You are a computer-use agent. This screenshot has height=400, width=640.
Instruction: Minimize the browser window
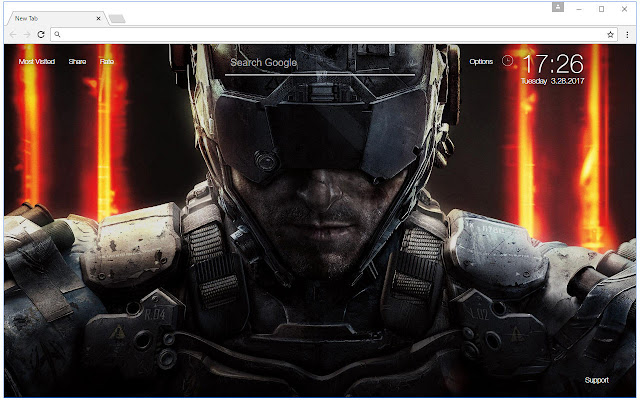pos(579,9)
